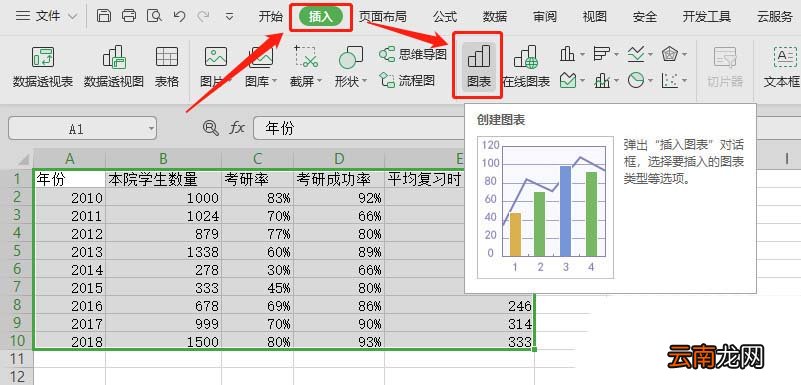Image resolution: width=801 pixels, height=385 pixels.
Task: Insert a 思维导图 mind map
Action: pyautogui.click(x=413, y=54)
